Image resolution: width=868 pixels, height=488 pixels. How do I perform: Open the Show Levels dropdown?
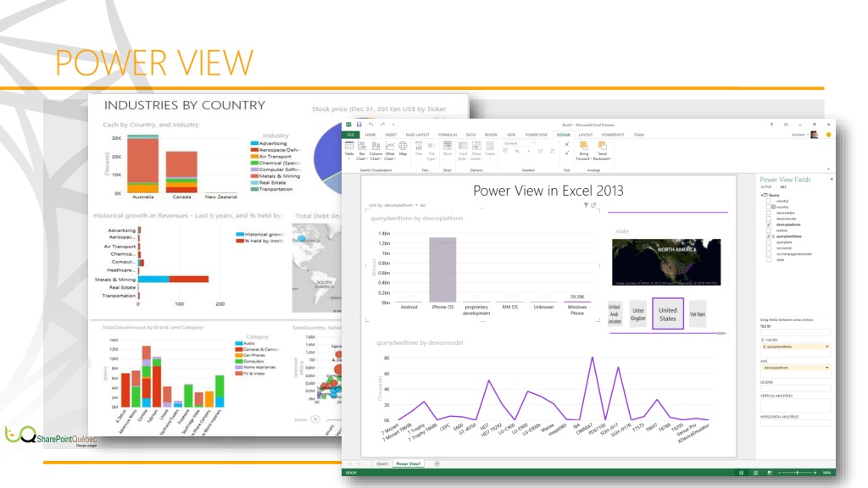476,151
